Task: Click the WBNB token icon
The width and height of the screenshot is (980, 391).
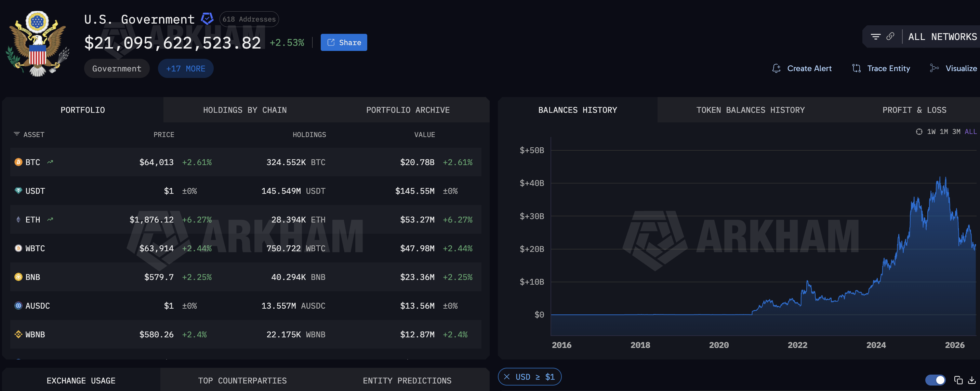Action: point(18,334)
